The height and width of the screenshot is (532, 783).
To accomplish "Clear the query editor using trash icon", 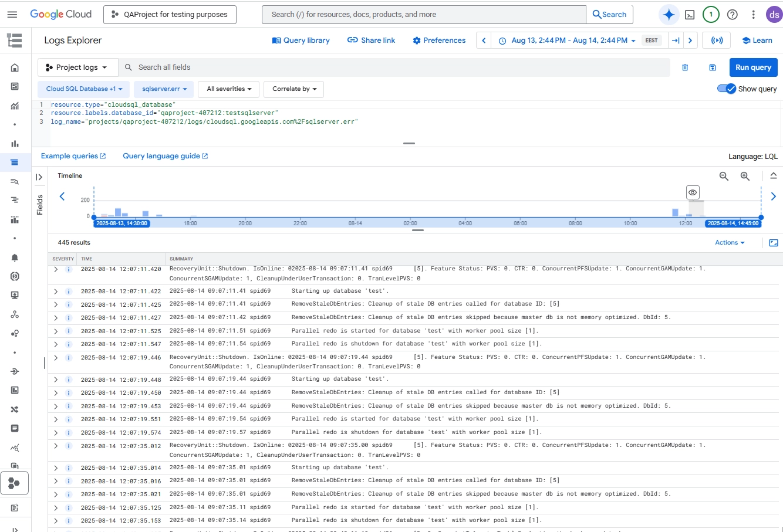I will [x=684, y=67].
